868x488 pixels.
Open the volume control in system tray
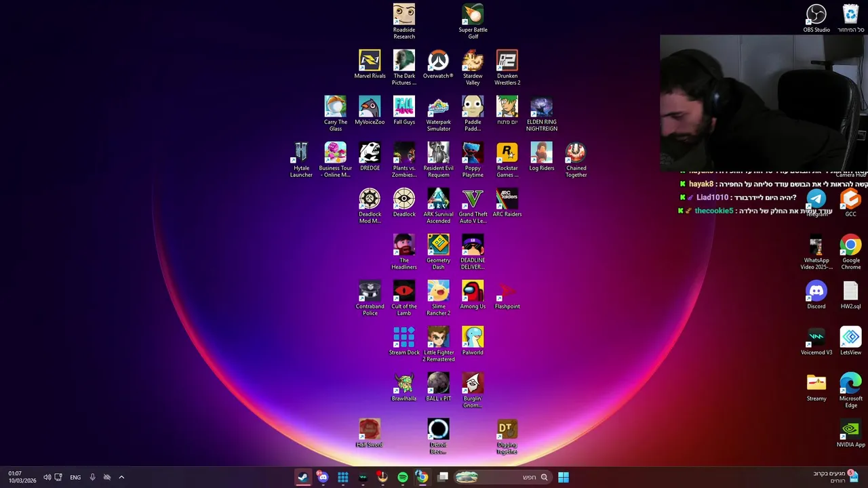[47, 477]
